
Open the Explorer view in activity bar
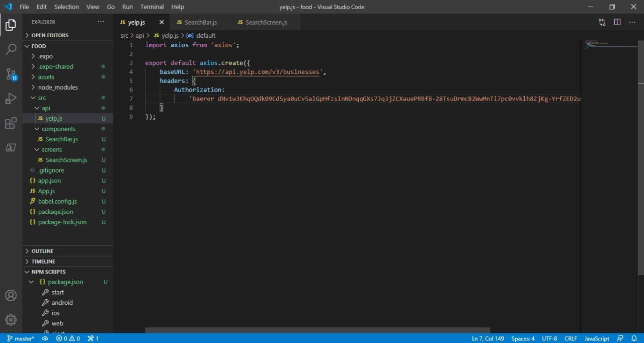click(x=11, y=25)
